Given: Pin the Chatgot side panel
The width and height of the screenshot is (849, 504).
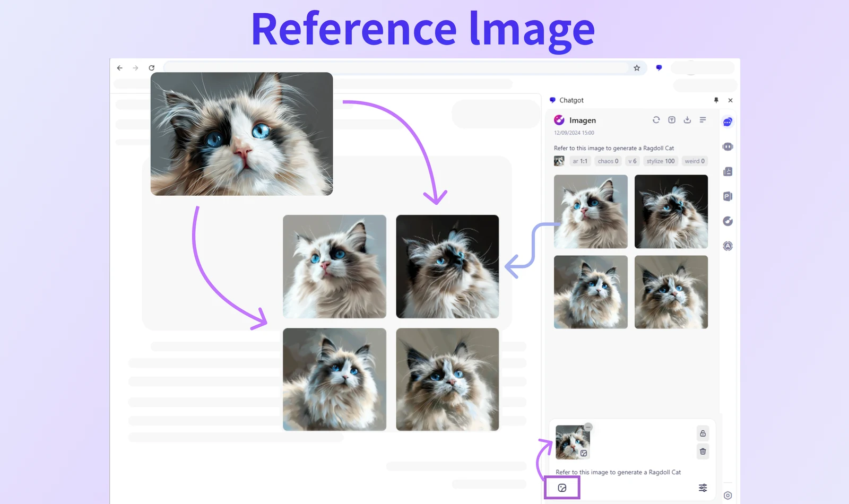Looking at the screenshot, I should coord(716,100).
